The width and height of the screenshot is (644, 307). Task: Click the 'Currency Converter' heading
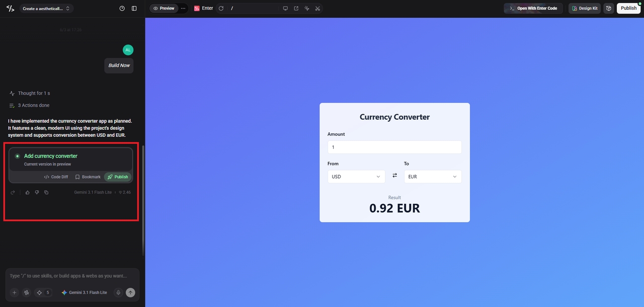click(394, 117)
